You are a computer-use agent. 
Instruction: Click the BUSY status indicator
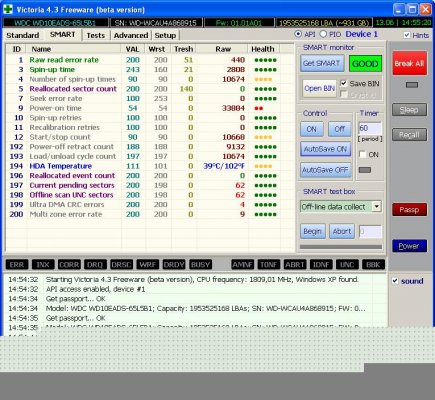pyautogui.click(x=200, y=265)
